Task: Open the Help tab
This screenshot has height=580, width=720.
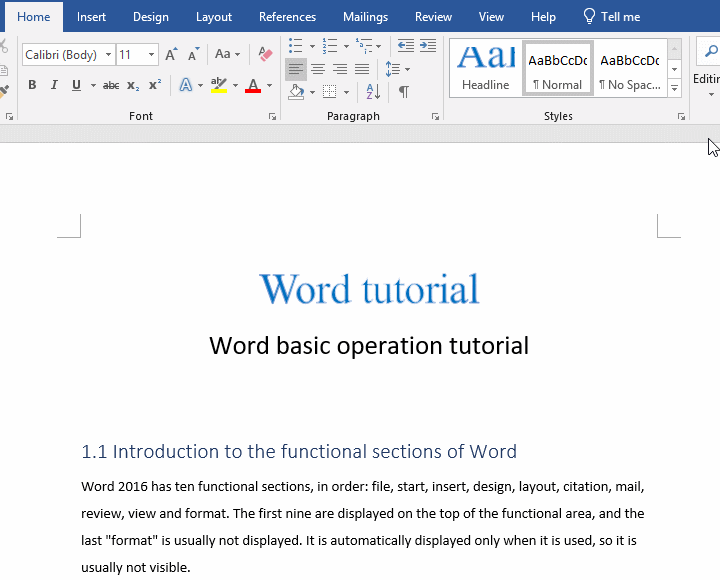Action: (x=543, y=17)
